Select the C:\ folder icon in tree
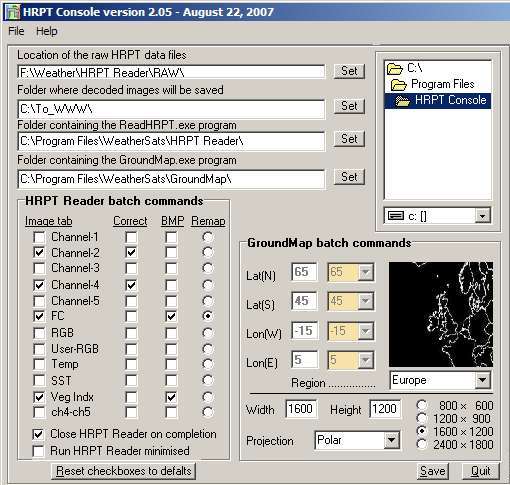Screen dimensions: 510x485 [395, 69]
